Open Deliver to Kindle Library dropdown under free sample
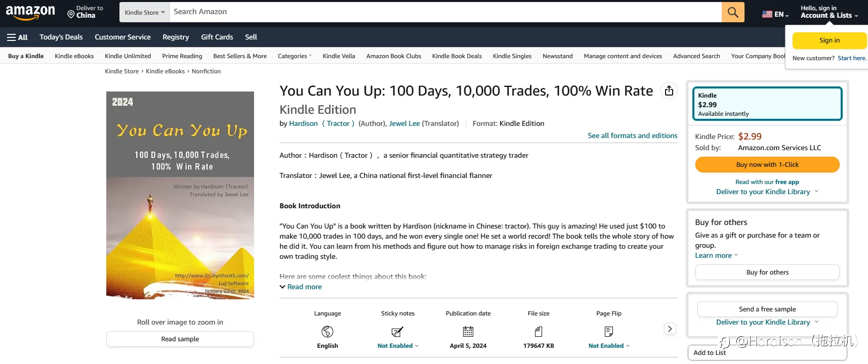868x364 pixels. click(x=767, y=322)
